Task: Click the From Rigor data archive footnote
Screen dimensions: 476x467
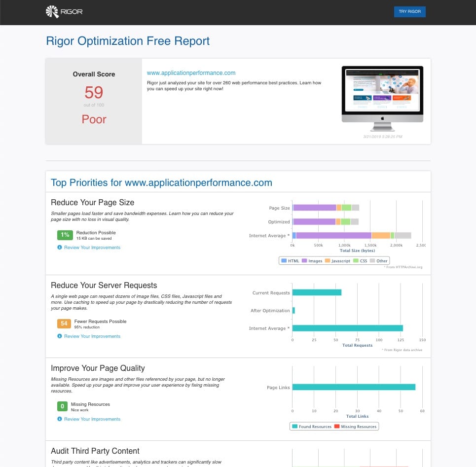Action: (x=402, y=350)
